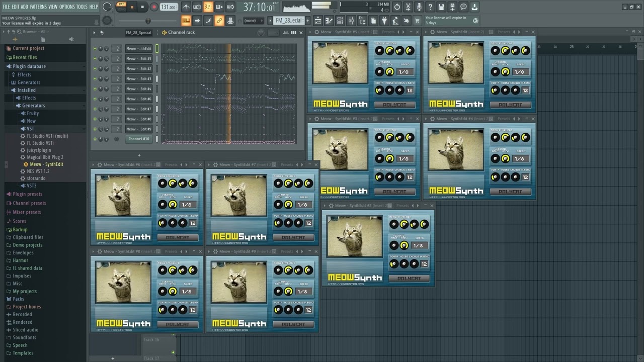Collapse the Installed folder

tap(27, 90)
